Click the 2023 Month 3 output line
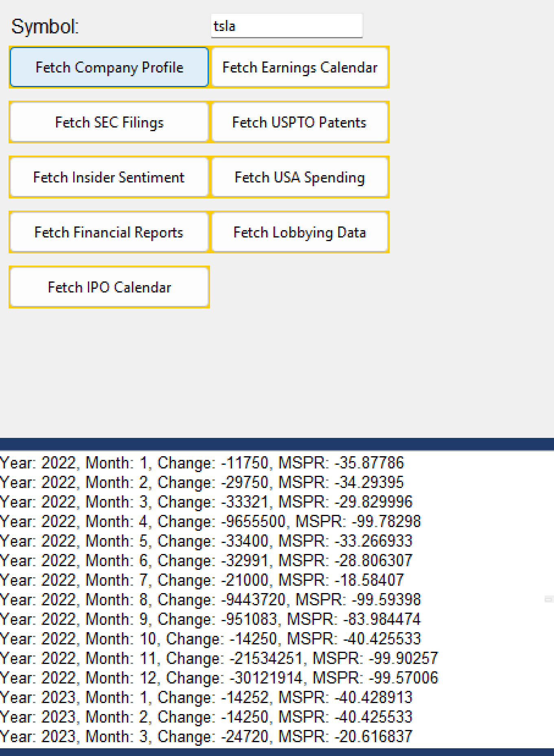554x756 pixels. (x=206, y=736)
